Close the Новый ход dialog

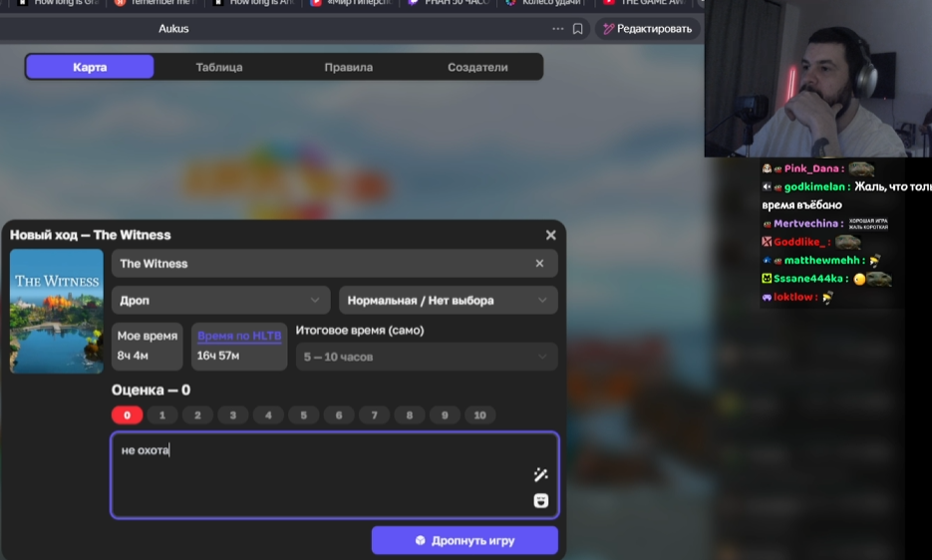tap(551, 235)
